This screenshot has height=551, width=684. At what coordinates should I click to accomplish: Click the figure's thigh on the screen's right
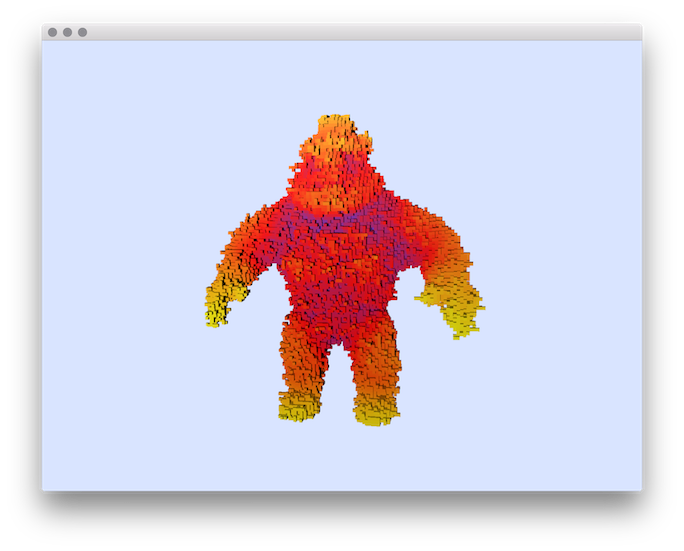point(375,358)
